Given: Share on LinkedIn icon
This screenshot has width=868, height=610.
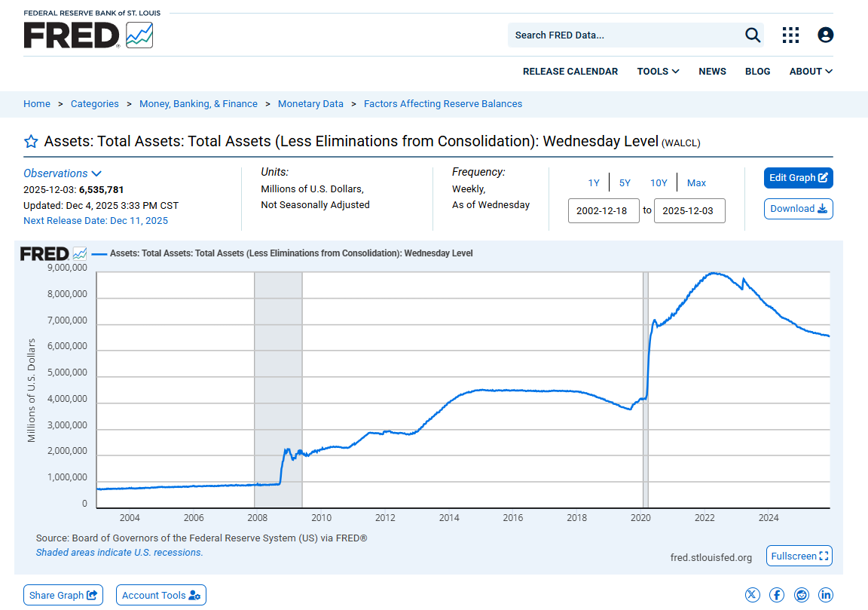Looking at the screenshot, I should click(x=825, y=595).
